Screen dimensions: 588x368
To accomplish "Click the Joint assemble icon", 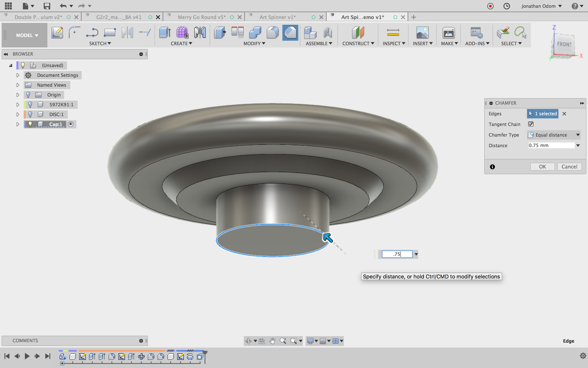I will (x=328, y=32).
